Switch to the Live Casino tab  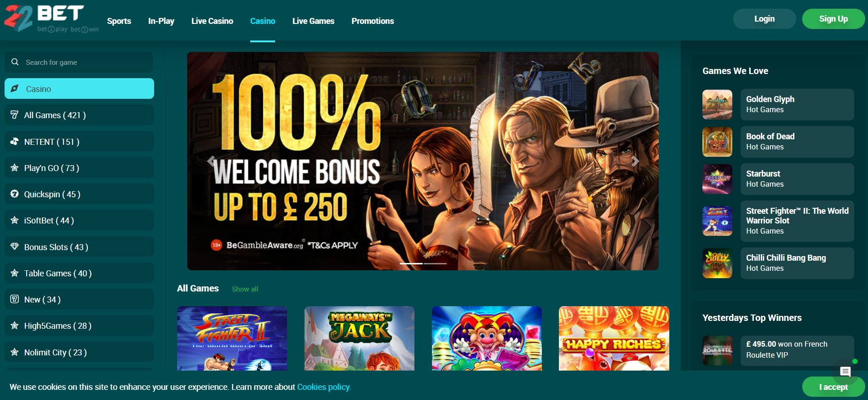point(212,21)
